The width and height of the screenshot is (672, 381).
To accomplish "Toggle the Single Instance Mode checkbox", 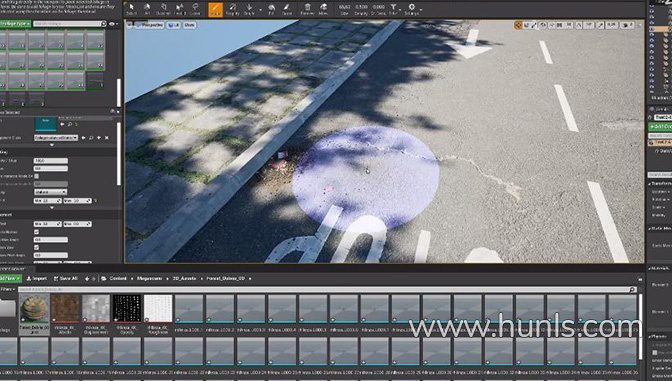I will click(36, 176).
